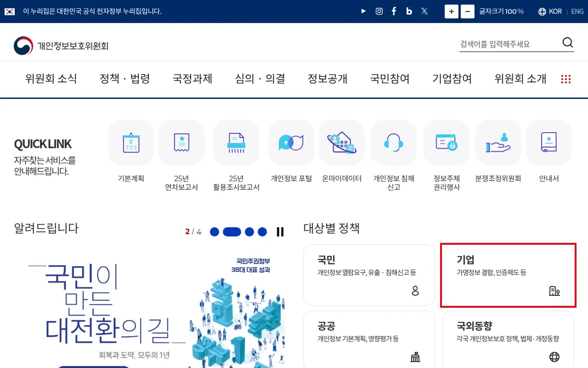The image size is (588, 368).
Task: Focus the 검색어를 입력해주세요 search field
Action: [x=510, y=44]
